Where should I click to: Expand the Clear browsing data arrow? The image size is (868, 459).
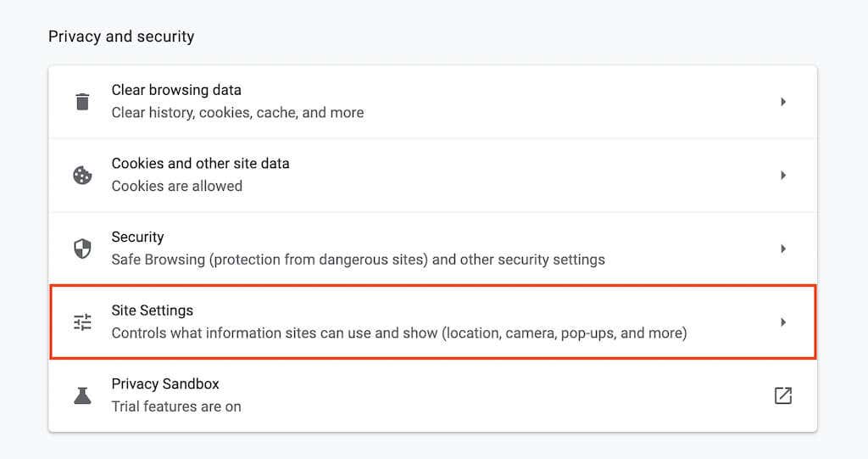point(783,102)
